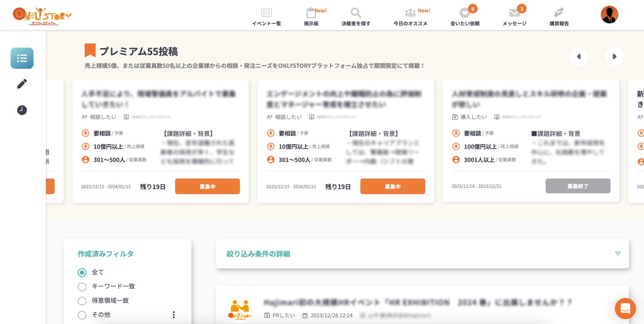Choose the 得意領域一致 radio option
Image resolution: width=644 pixels, height=324 pixels.
click(82, 301)
